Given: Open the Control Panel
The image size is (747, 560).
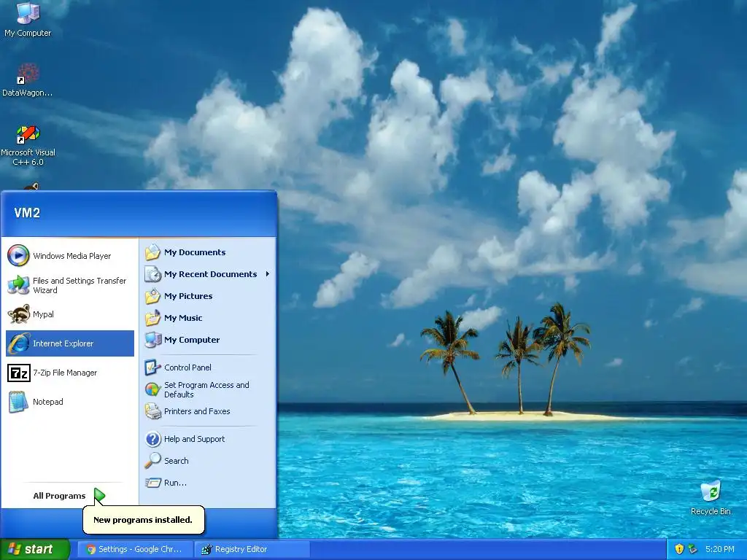Looking at the screenshot, I should 208,367.
